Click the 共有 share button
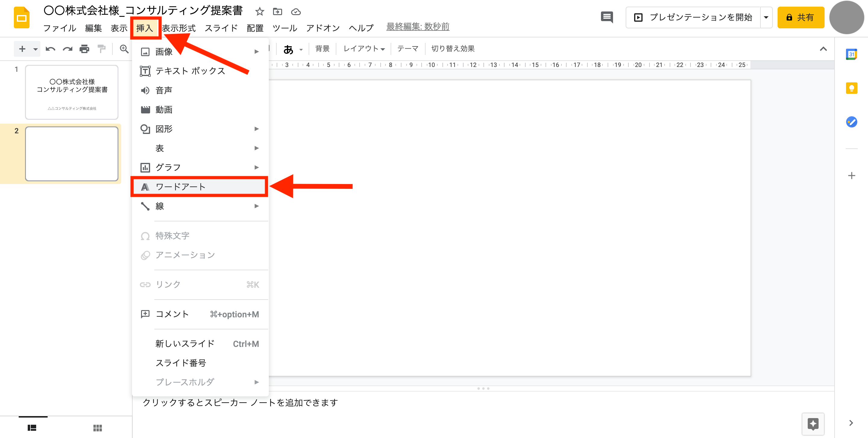 tap(800, 17)
